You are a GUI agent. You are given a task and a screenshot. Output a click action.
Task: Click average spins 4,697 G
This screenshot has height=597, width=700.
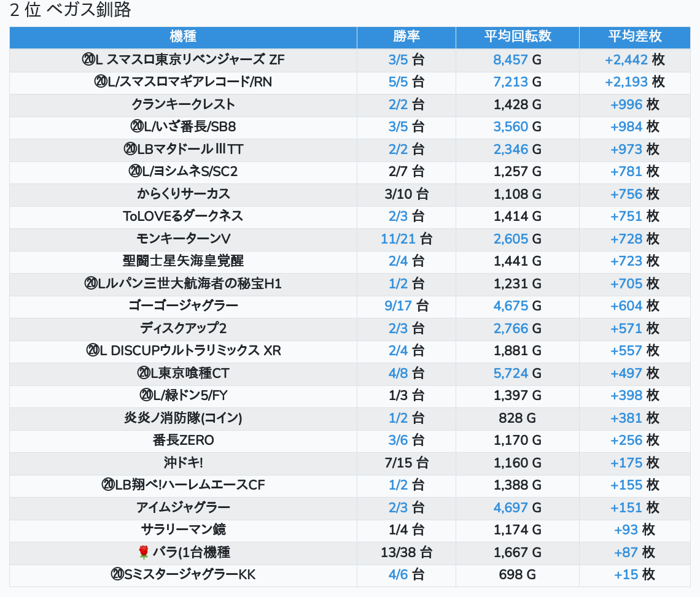pos(518,508)
